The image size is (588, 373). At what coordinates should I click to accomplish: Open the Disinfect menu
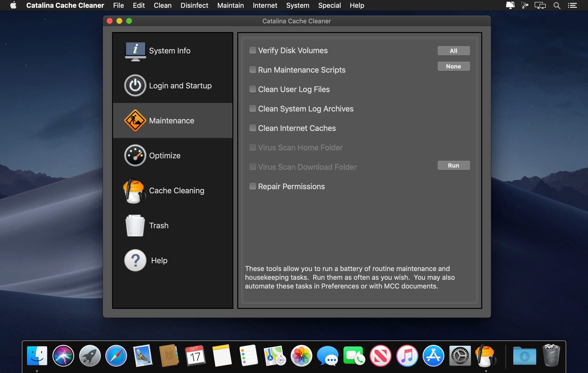pyautogui.click(x=194, y=5)
